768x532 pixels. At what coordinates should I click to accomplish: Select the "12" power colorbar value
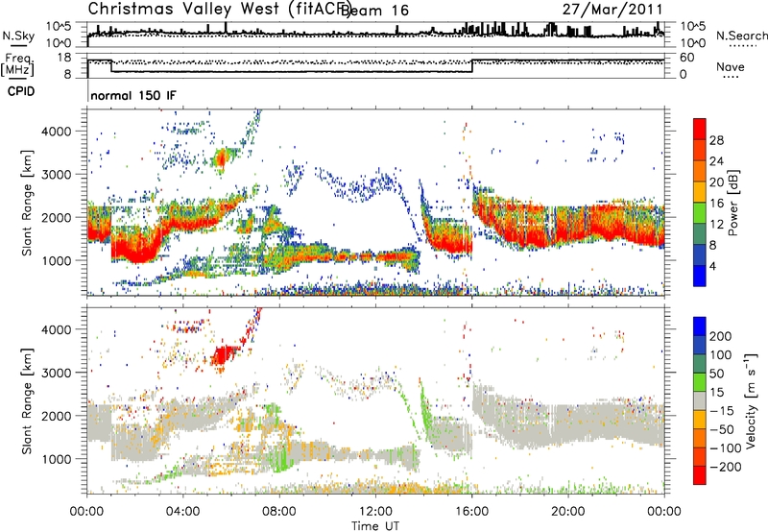click(716, 225)
